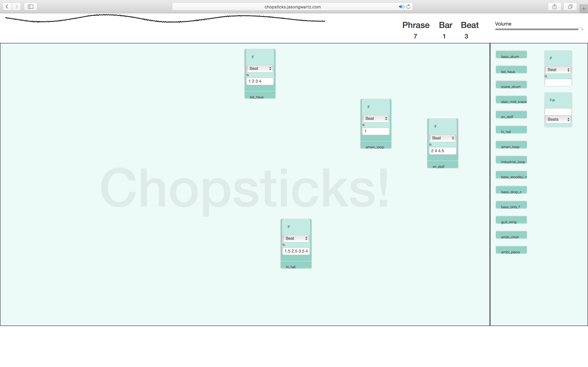Pick the ambi_piano sample block
Image resolution: width=588 pixels, height=367 pixels.
click(511, 250)
